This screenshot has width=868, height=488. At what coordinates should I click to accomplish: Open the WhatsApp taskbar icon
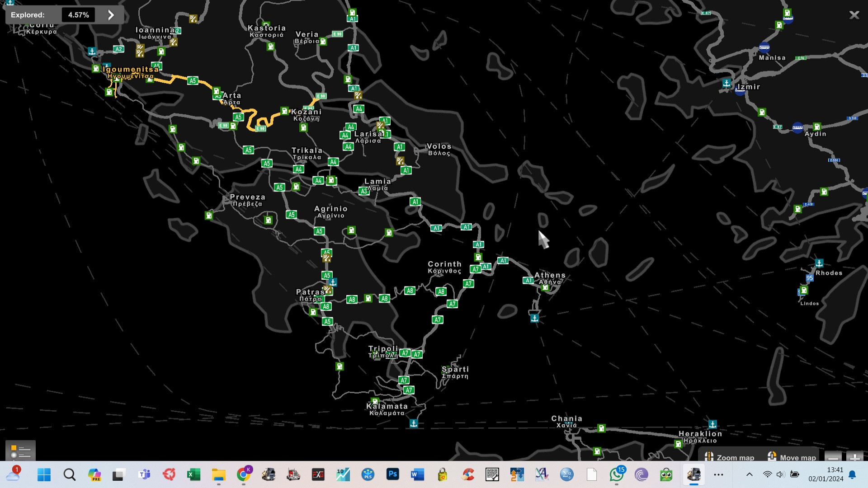[x=616, y=474]
